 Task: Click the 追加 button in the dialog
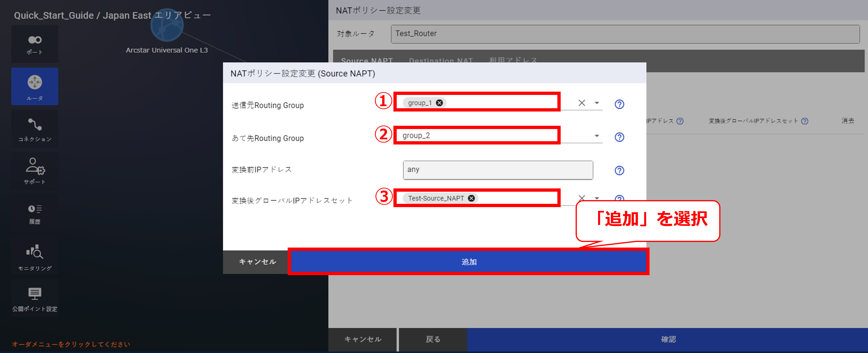(x=468, y=262)
